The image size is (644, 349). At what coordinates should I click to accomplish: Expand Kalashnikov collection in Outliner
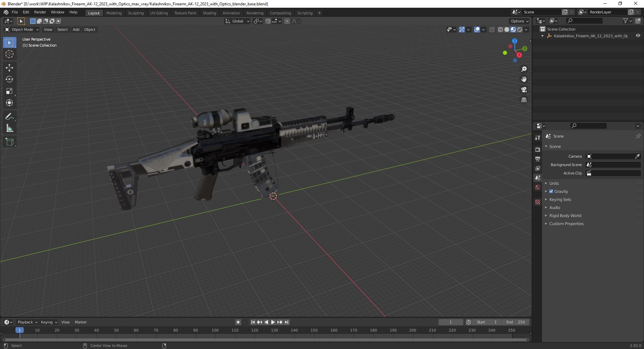[543, 36]
